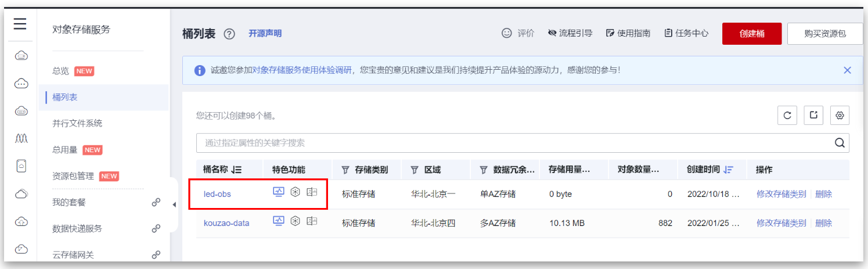Close the survey invitation banner
The image size is (868, 269).
coord(847,70)
